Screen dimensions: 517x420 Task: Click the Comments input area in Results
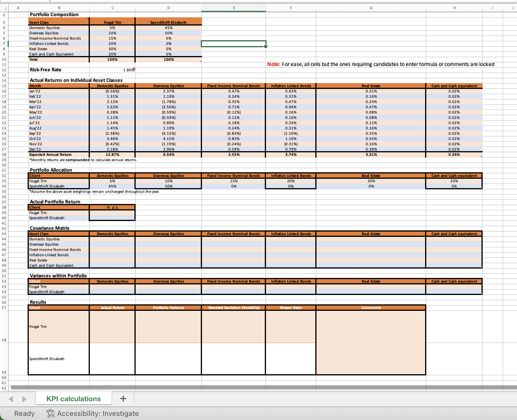coord(371,343)
